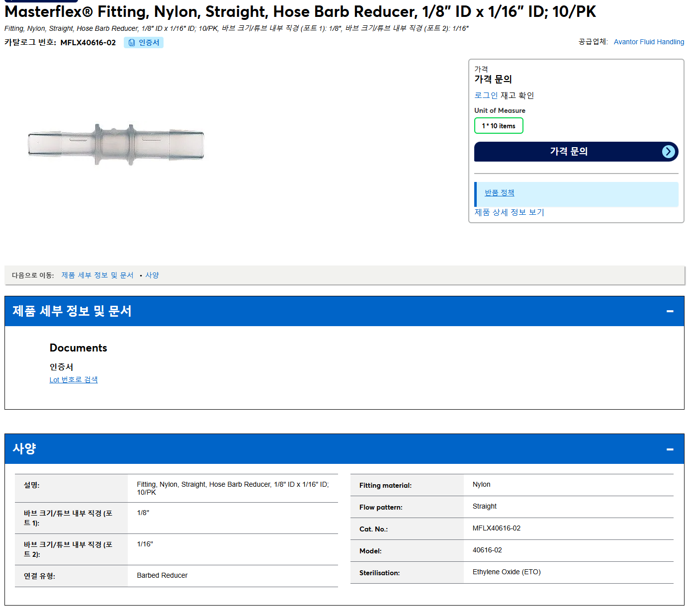The image size is (688, 616).
Task: Click the Ethylene Oxide (ETO) sterilisation value
Action: pyautogui.click(x=507, y=572)
